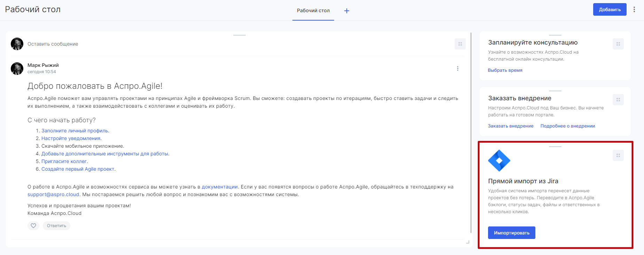
Task: Click the drag handle icon of Заказать внедрение card
Action: point(618,100)
